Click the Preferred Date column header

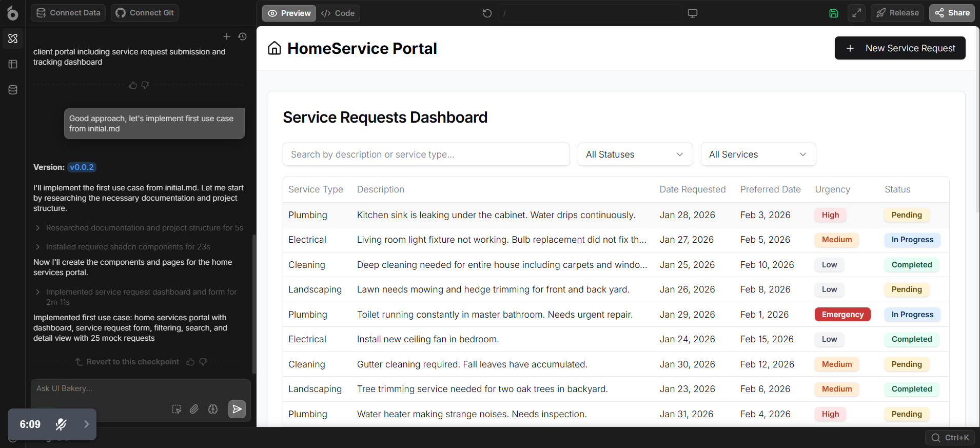[771, 189]
